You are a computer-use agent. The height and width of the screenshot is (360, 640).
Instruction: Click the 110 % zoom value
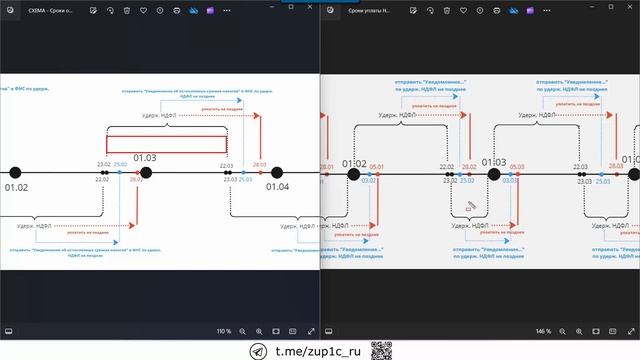pyautogui.click(x=224, y=331)
